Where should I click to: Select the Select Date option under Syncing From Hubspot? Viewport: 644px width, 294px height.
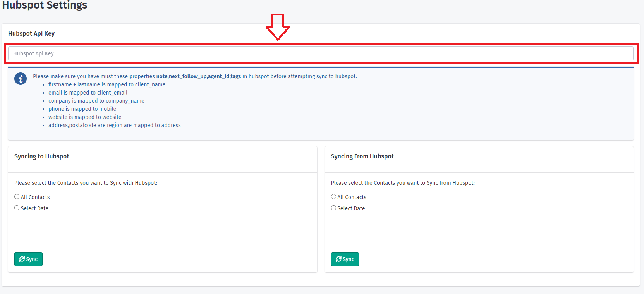(x=333, y=208)
